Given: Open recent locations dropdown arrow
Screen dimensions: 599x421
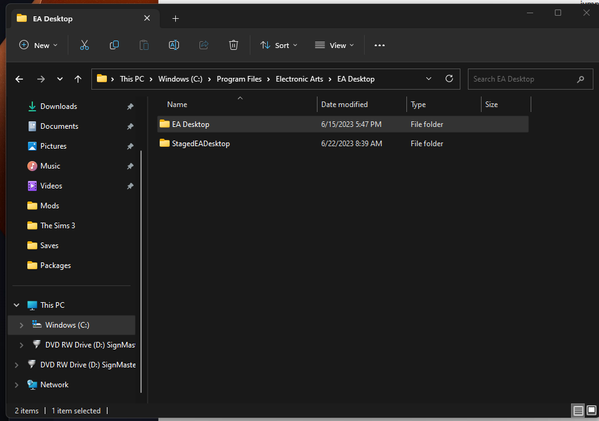Looking at the screenshot, I should click(60, 79).
